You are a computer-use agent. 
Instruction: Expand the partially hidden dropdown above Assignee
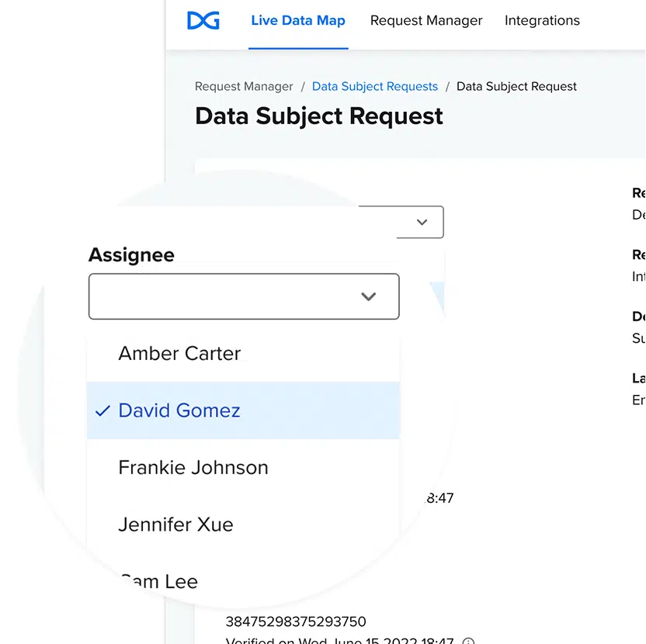pos(422,223)
